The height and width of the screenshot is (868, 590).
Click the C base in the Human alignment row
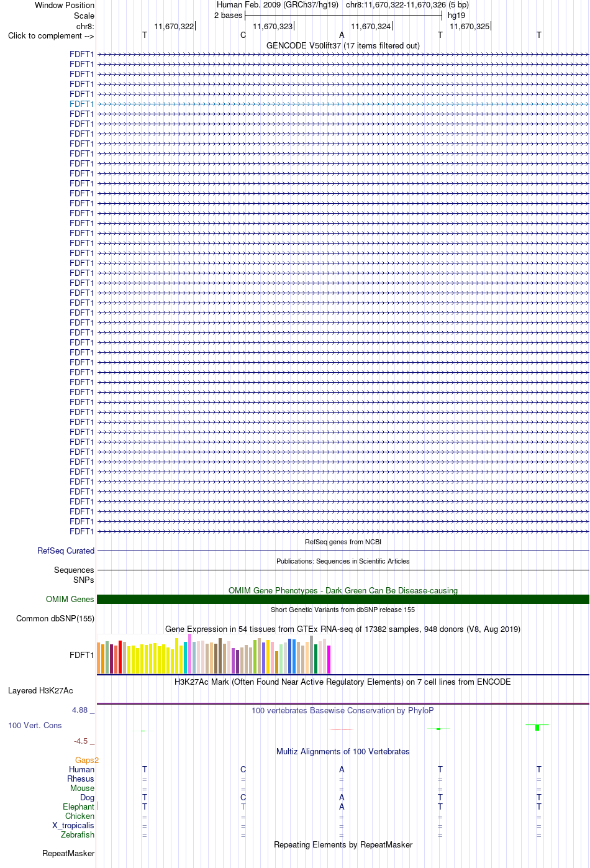(x=243, y=769)
